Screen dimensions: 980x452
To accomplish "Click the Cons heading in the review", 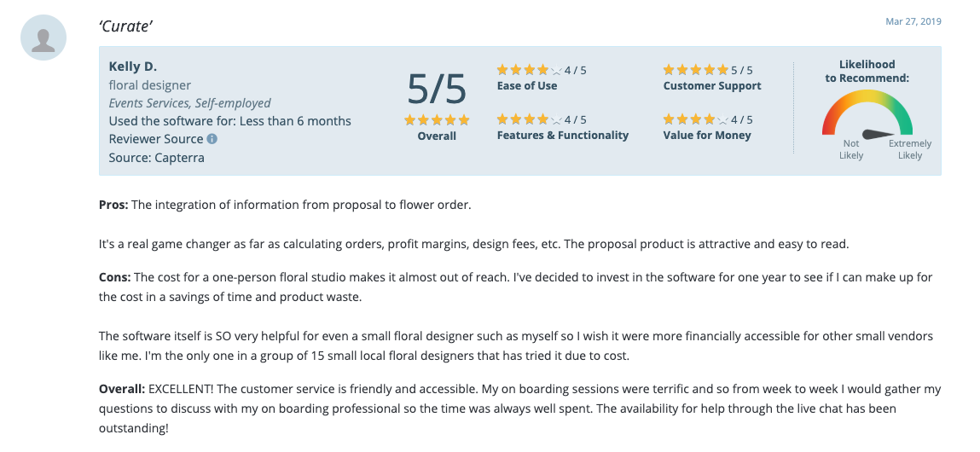I will [x=115, y=277].
